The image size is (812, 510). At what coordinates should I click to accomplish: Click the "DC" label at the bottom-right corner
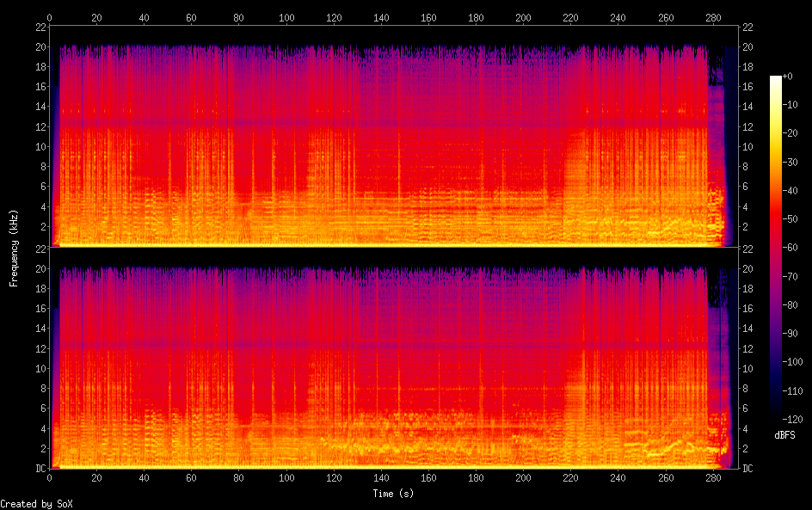pyautogui.click(x=747, y=469)
